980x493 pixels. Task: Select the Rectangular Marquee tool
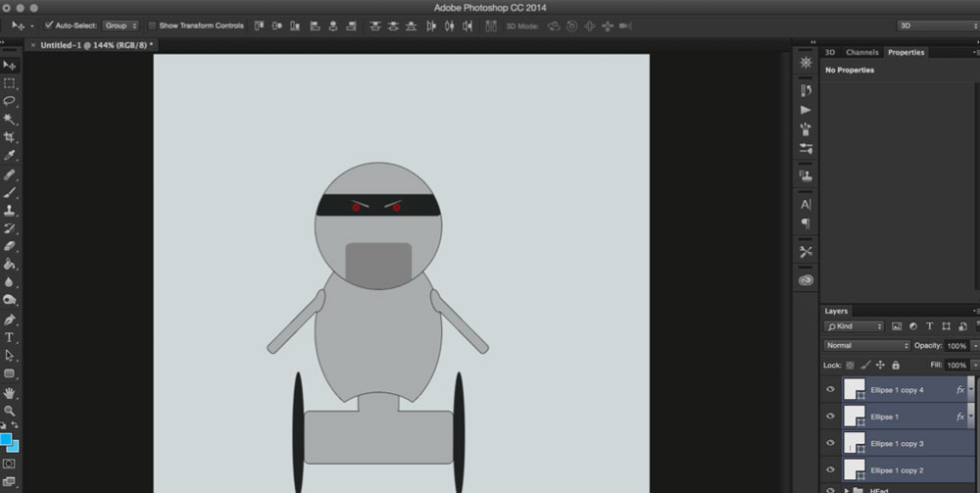(10, 83)
